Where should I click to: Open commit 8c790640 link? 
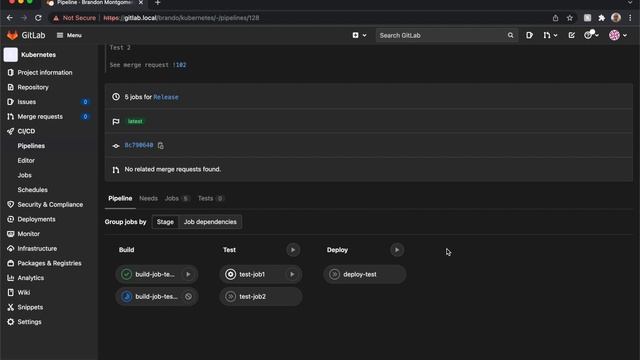tap(139, 145)
